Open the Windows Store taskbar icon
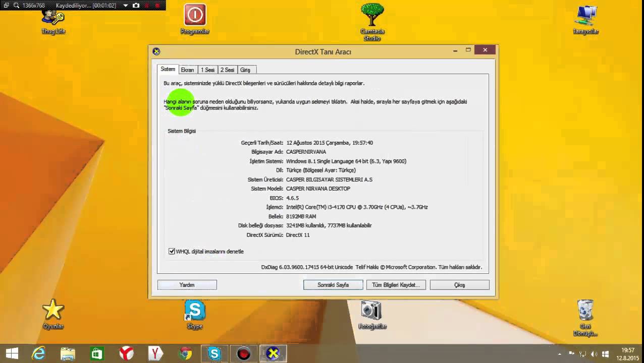This screenshot has height=363, width=644. click(97, 353)
